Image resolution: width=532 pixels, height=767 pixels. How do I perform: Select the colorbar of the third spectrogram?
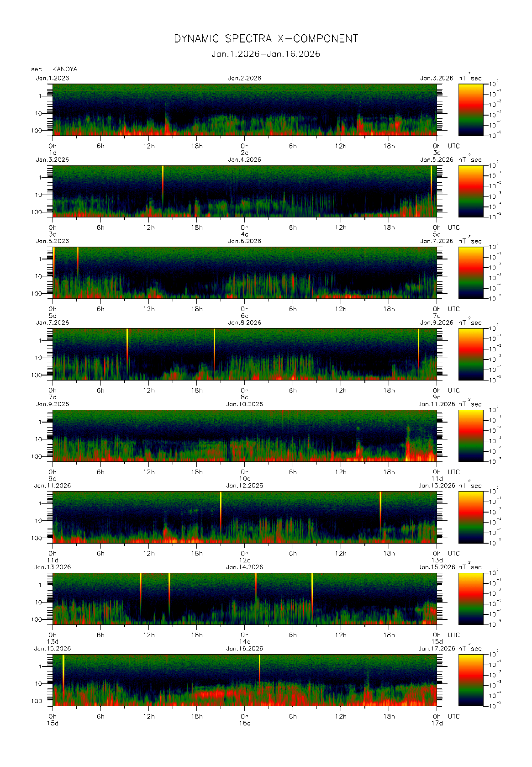click(x=470, y=273)
